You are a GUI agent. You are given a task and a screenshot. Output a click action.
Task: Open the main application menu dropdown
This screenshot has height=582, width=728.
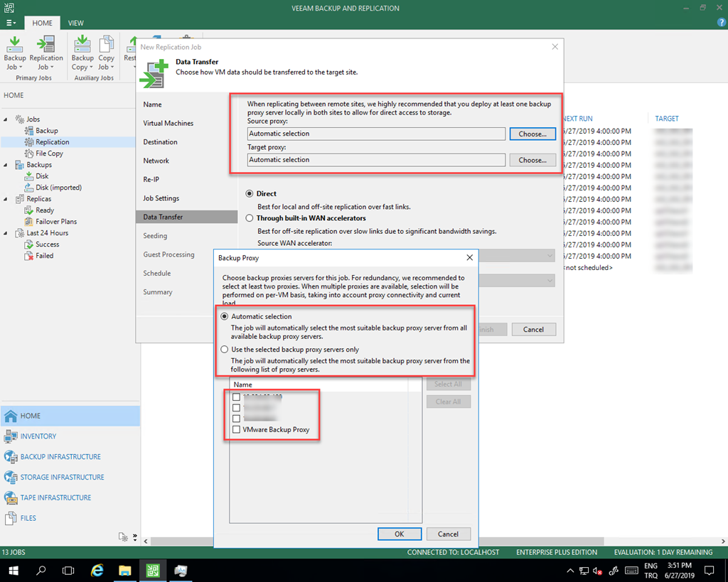click(11, 23)
